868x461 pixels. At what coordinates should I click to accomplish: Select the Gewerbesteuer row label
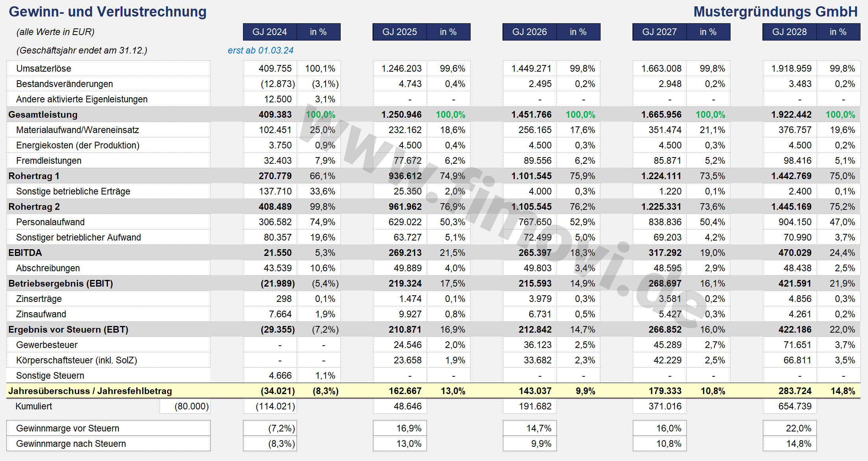point(47,345)
